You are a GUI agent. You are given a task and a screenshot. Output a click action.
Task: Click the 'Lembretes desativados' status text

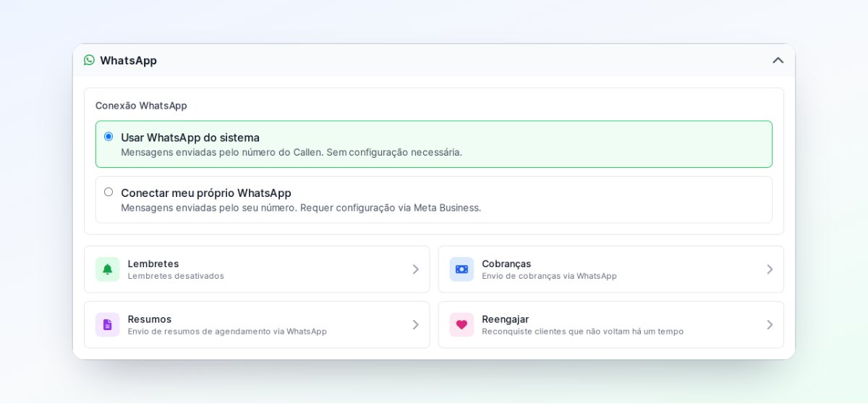click(x=176, y=276)
